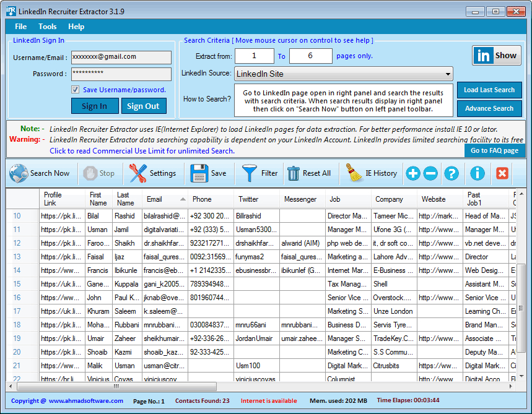The height and width of the screenshot is (414, 532).
Task: Click the Save floppy disk icon
Action: pyautogui.click(x=199, y=173)
